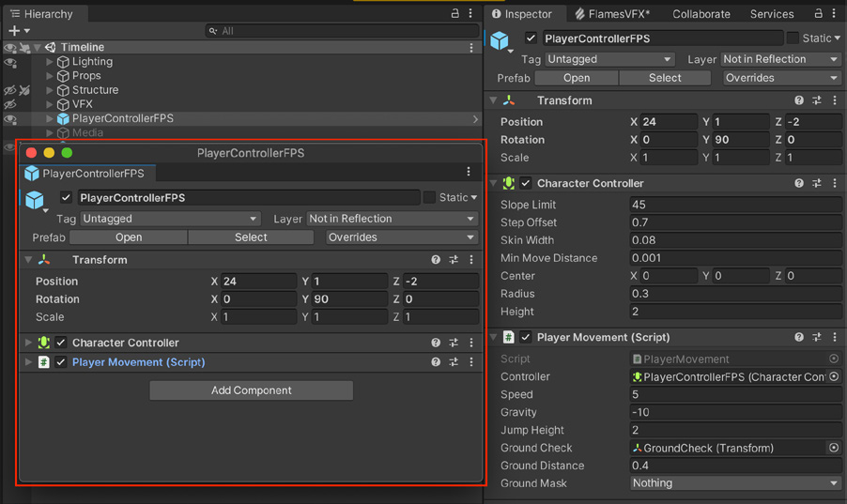Open Transform help in floating window
847x504 pixels.
pos(436,260)
